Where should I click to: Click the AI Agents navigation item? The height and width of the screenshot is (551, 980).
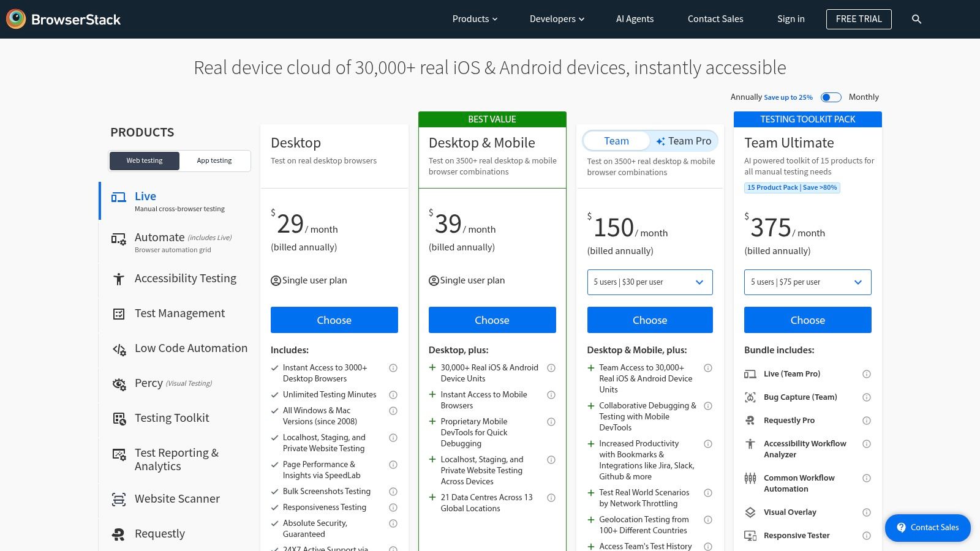635,19
